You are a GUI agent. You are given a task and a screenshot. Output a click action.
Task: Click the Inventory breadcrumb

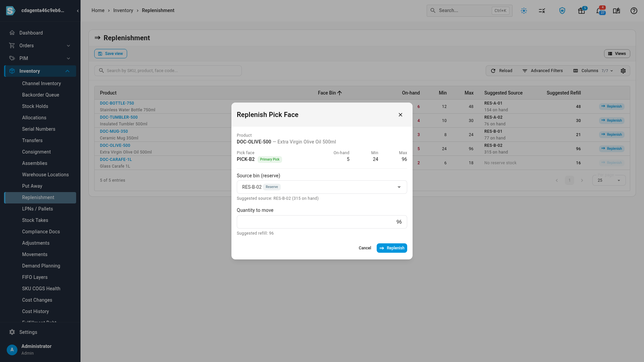[123, 11]
